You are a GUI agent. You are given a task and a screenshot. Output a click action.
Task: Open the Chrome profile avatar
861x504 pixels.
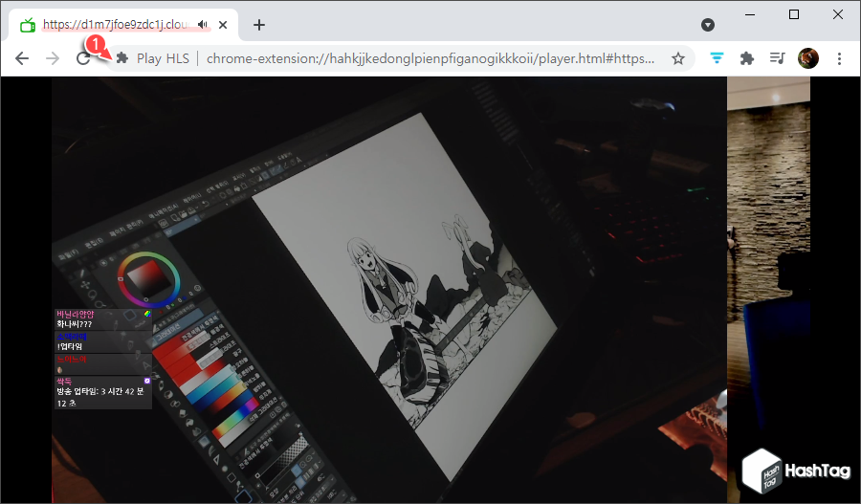(808, 58)
